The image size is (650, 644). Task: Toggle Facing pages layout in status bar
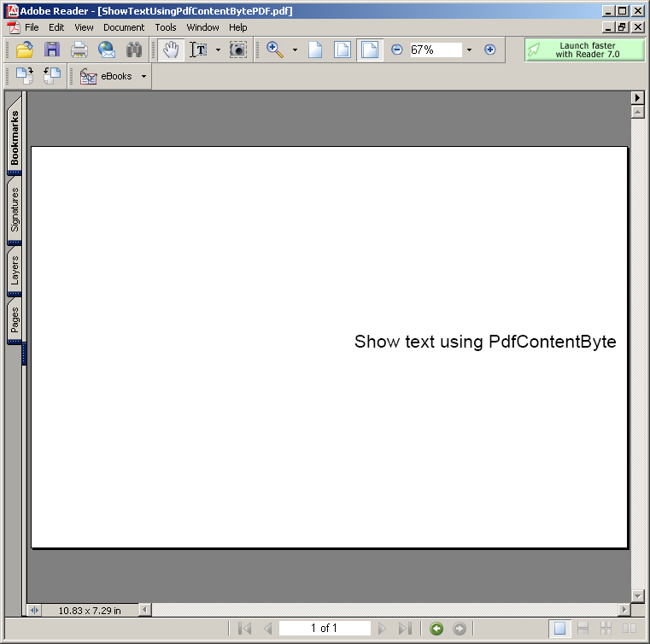[x=630, y=629]
